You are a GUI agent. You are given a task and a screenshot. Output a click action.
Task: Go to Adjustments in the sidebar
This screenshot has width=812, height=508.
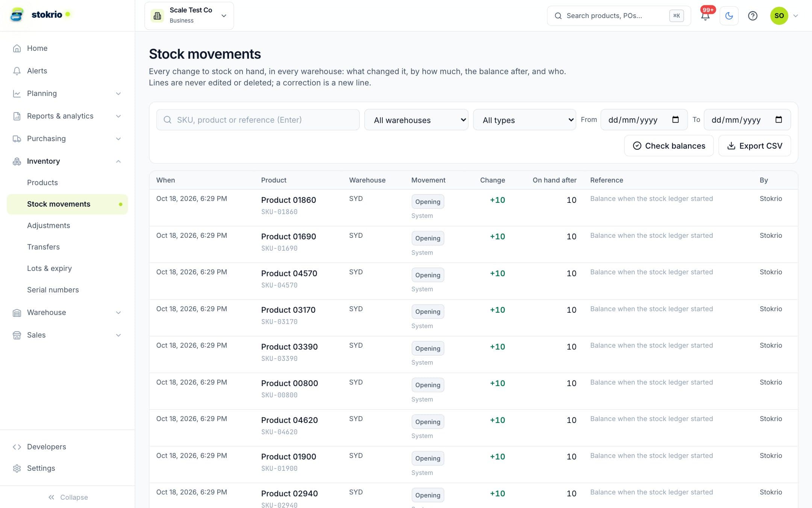click(x=48, y=225)
